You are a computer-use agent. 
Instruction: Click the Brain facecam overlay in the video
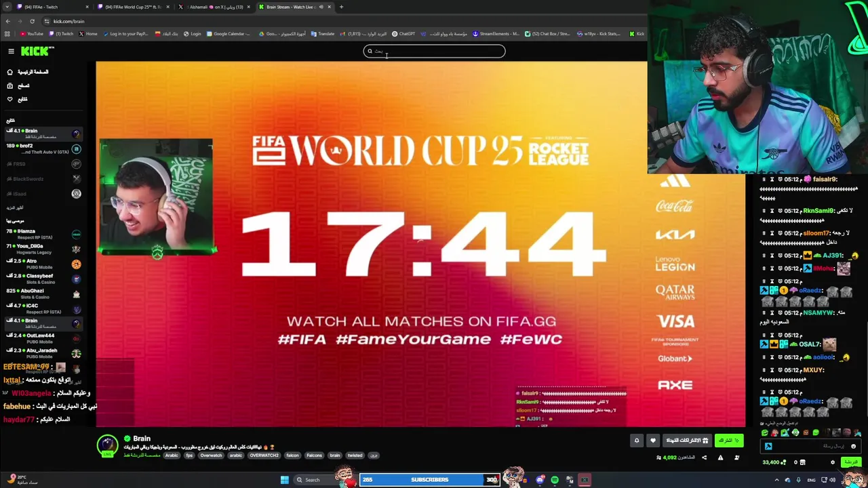[157, 197]
